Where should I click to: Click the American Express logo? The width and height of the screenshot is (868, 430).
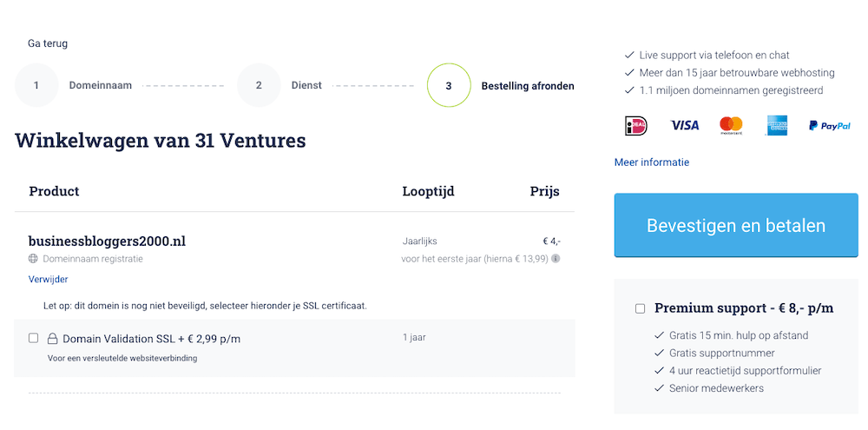(x=776, y=126)
